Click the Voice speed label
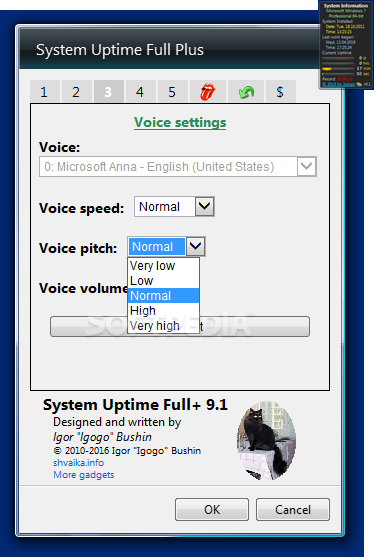 coord(82,208)
